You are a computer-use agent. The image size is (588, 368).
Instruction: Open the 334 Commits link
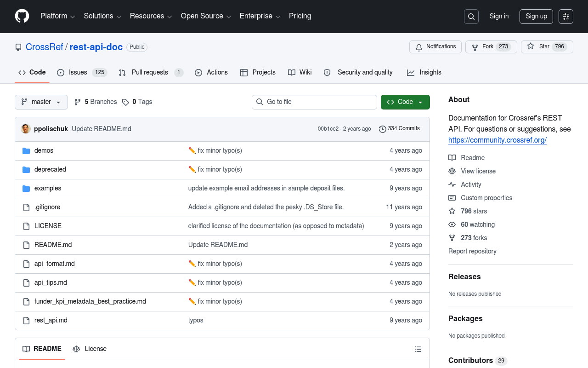(x=399, y=129)
